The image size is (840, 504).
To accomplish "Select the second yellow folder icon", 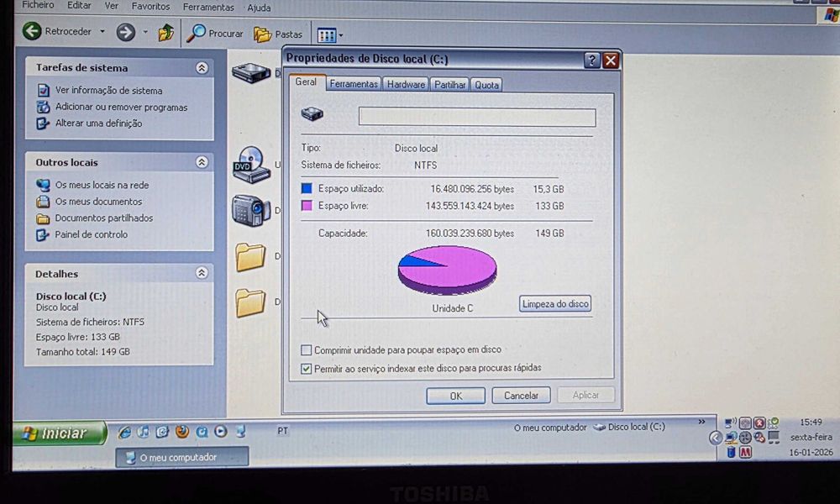I will pos(250,302).
